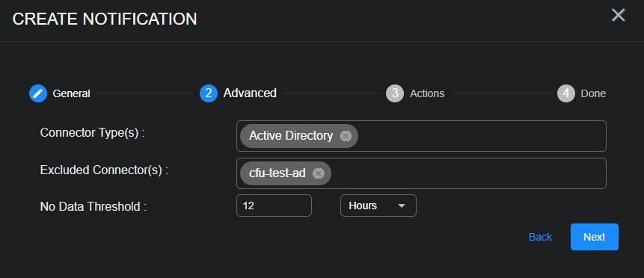The height and width of the screenshot is (278, 644).
Task: Remove the cfu-test-ad excluded connector tag
Action: pyautogui.click(x=319, y=173)
